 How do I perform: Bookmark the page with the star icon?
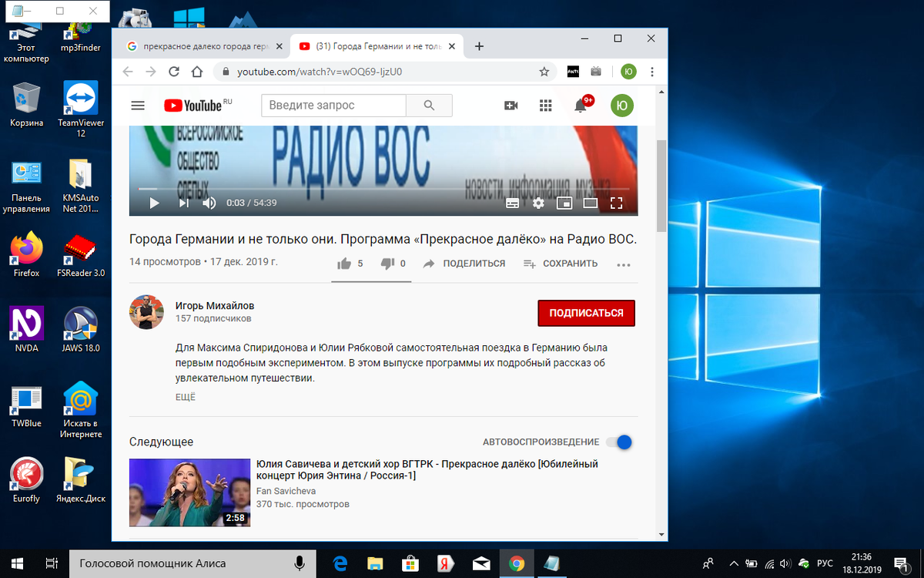(544, 72)
